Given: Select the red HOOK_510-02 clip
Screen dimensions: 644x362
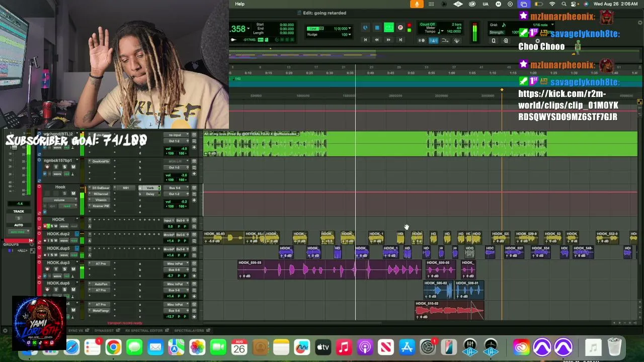Looking at the screenshot, I should click(x=449, y=310).
